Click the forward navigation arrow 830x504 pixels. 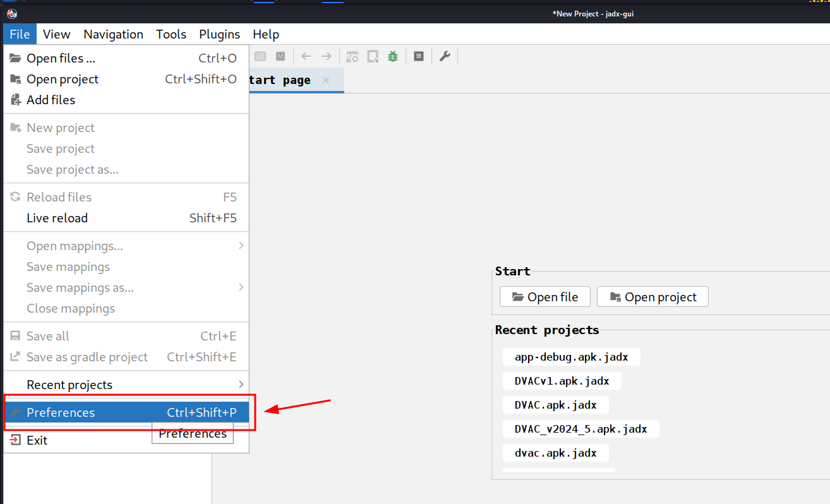pyautogui.click(x=327, y=56)
